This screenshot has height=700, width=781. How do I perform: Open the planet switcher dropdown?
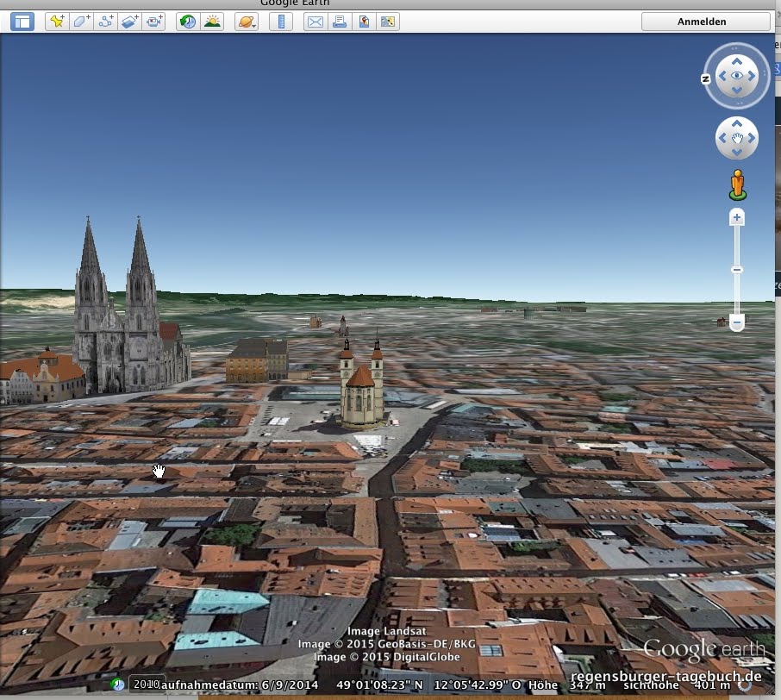[247, 22]
